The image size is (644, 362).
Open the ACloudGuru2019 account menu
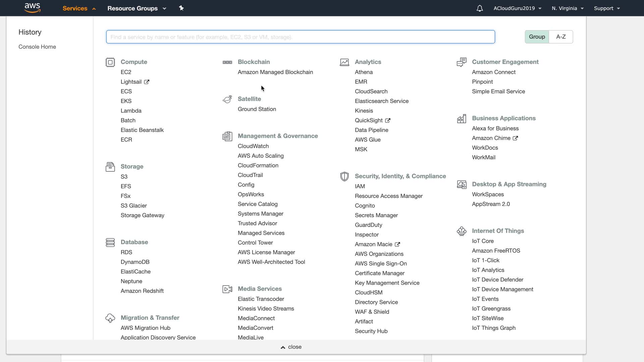(x=517, y=8)
